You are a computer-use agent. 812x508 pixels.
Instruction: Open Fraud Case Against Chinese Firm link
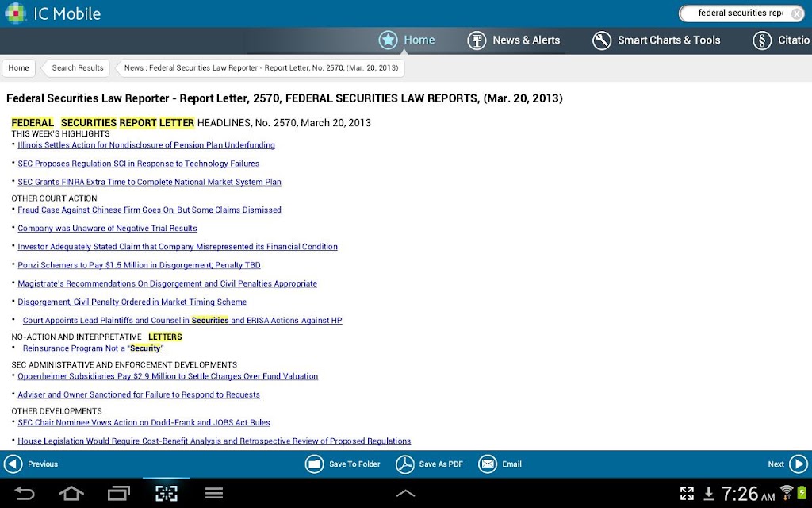pos(149,210)
